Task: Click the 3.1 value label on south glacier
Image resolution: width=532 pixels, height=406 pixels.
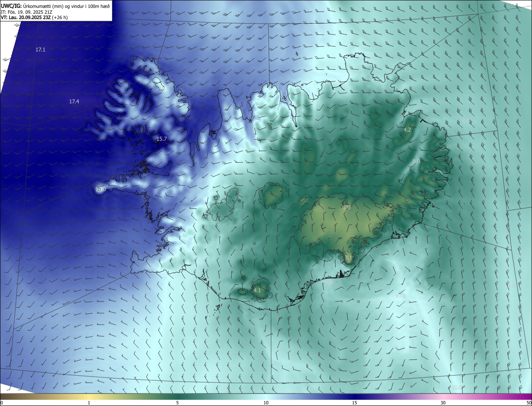Action: point(348,257)
